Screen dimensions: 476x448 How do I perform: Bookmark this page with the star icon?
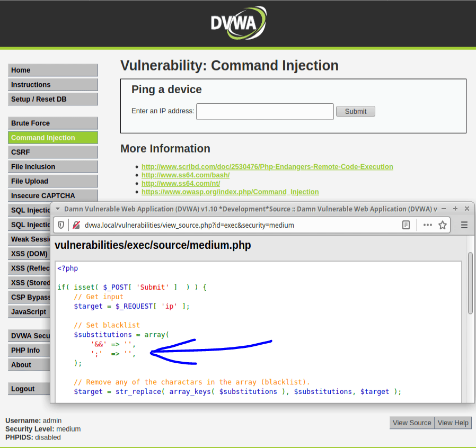coord(443,225)
